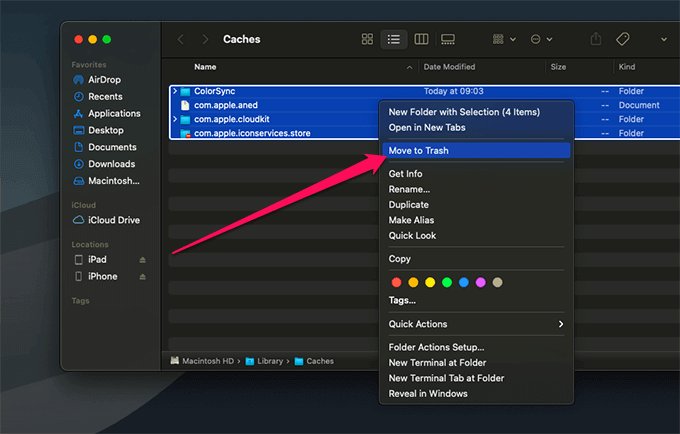
Task: Switch Finder to column view
Action: point(421,39)
